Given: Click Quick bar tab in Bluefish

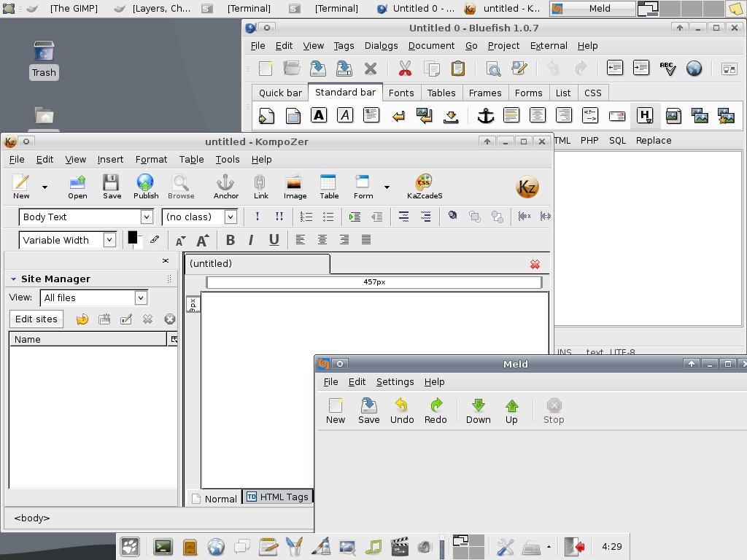Looking at the screenshot, I should [280, 93].
